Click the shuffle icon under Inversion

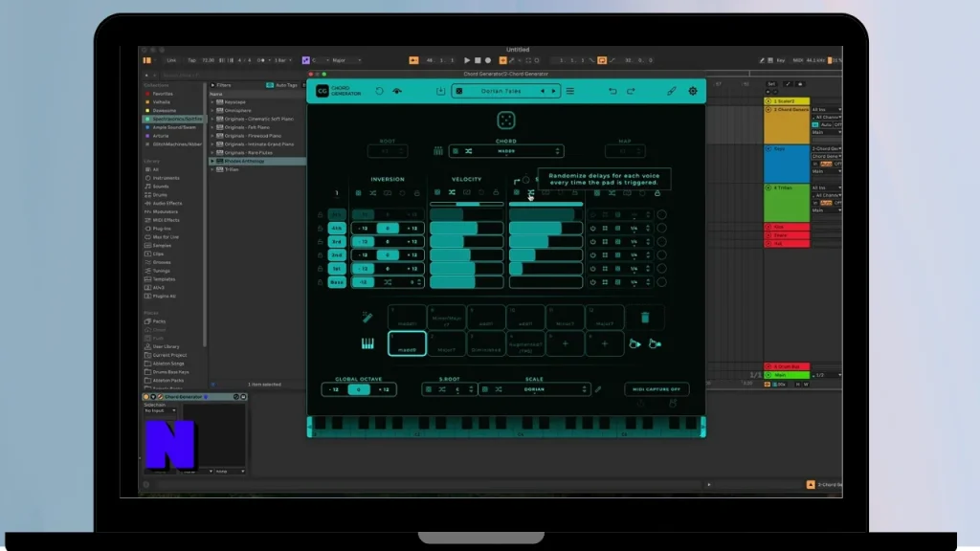(x=373, y=193)
